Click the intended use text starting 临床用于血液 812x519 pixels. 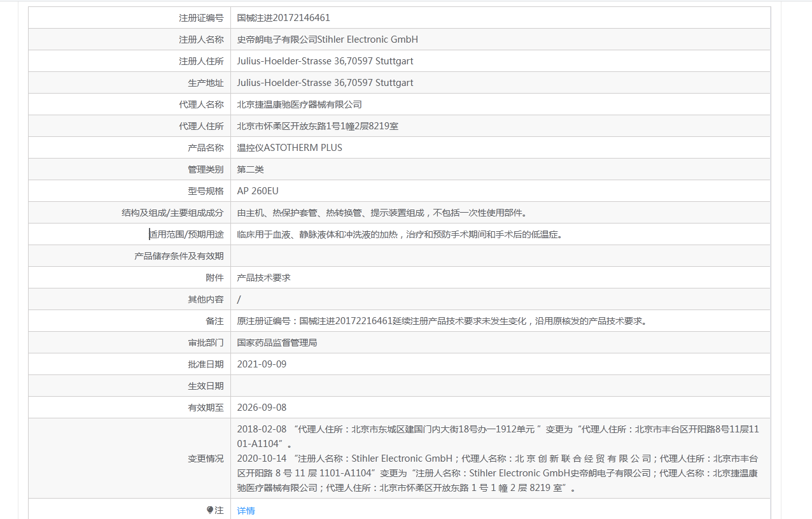click(x=400, y=234)
